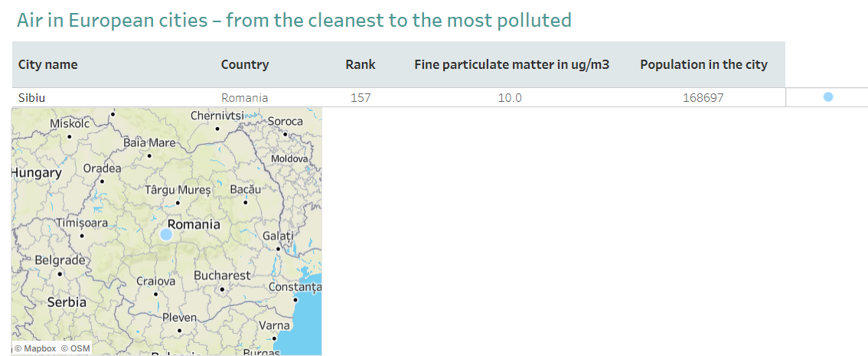
Task: Click Belgrade city marker on map
Action: pos(60,273)
